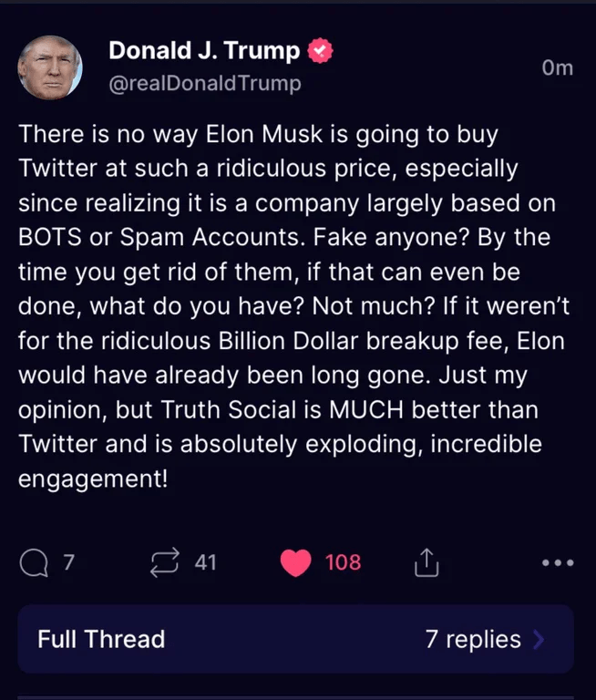Click the 0m post timestamp
This screenshot has width=596, height=700.
[x=556, y=67]
